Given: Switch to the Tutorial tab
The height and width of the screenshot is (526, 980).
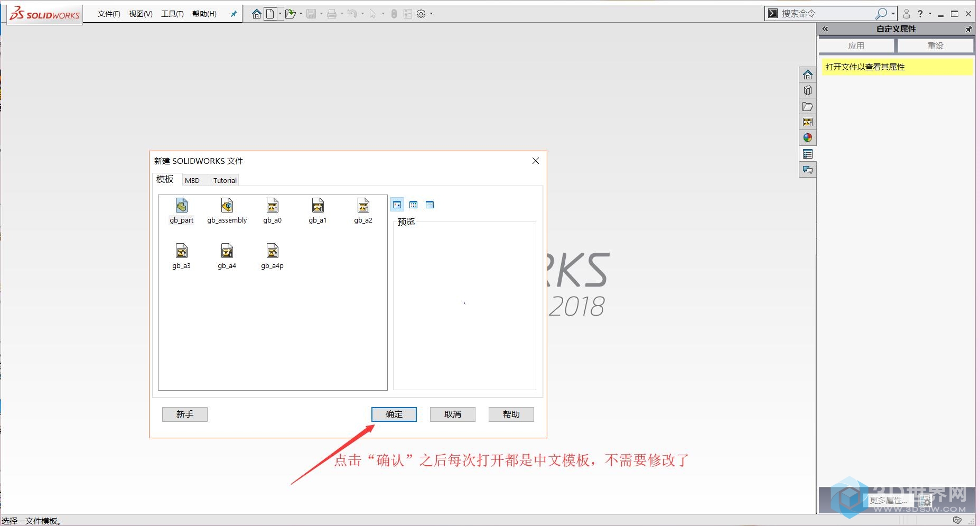Looking at the screenshot, I should click(225, 180).
